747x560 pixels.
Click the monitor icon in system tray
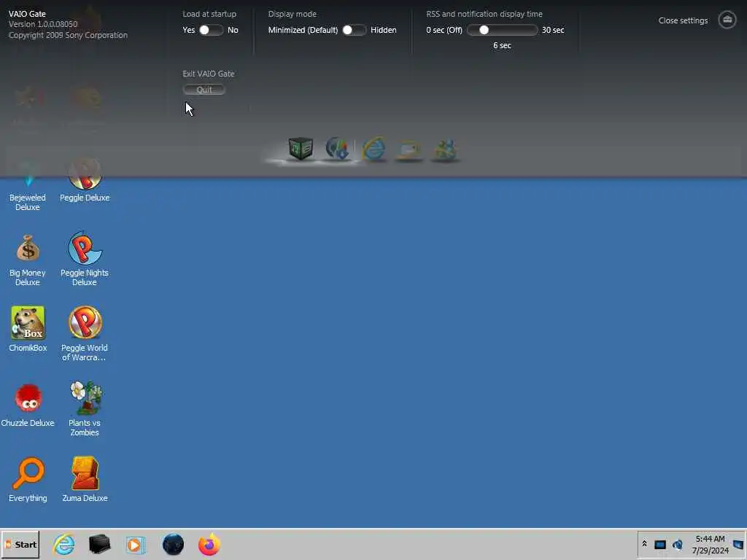[x=660, y=545]
